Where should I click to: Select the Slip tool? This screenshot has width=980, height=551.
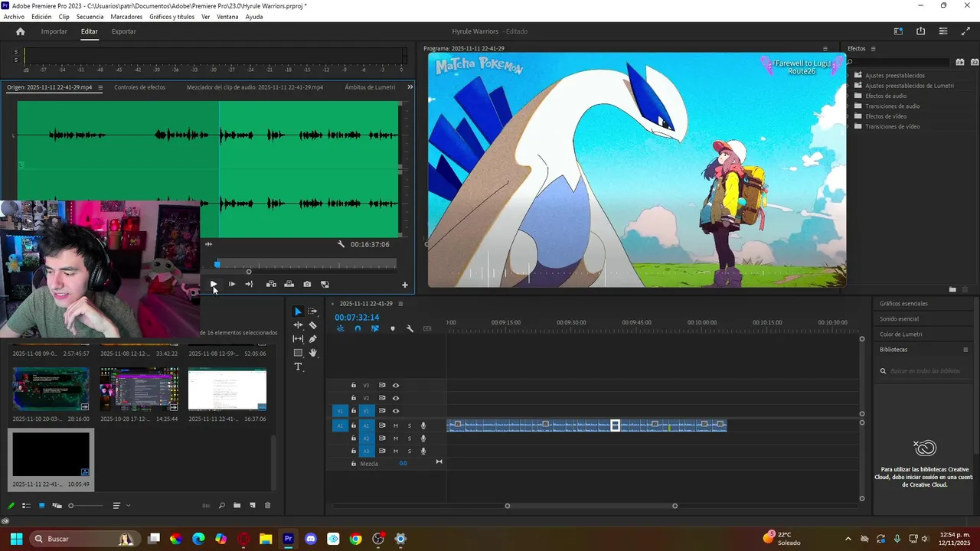[x=298, y=339]
